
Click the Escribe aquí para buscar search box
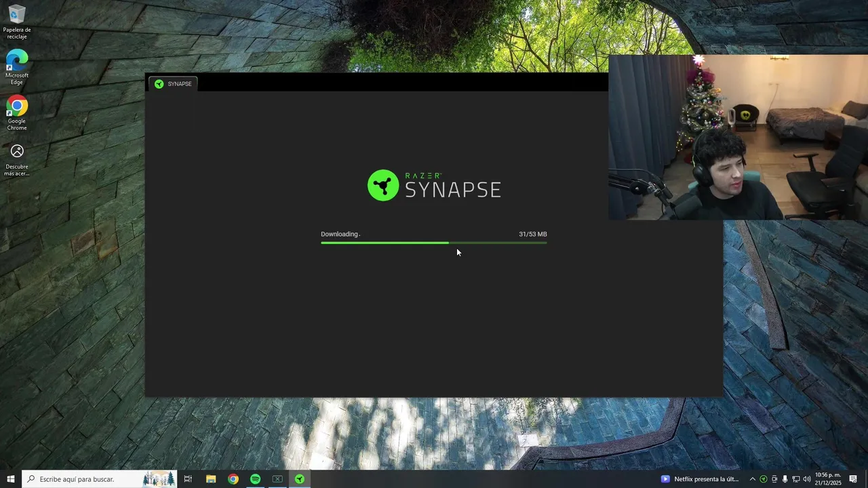[x=99, y=479]
